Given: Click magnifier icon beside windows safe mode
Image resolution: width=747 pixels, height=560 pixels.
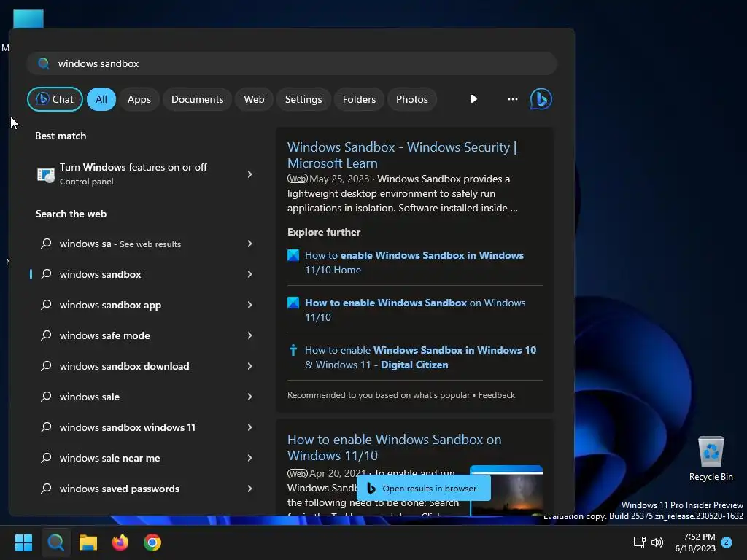Looking at the screenshot, I should coord(46,335).
